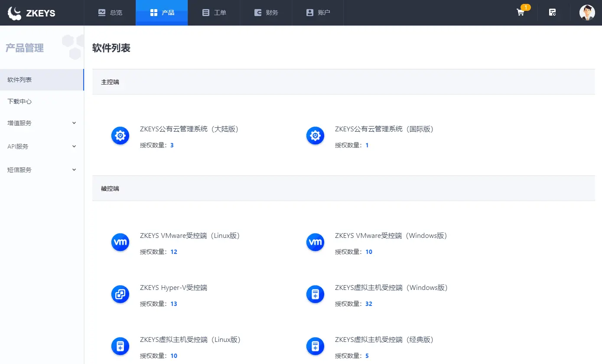Click the icon for 虚拟主机受控端（经典版）
The height and width of the screenshot is (364, 602).
point(315,346)
